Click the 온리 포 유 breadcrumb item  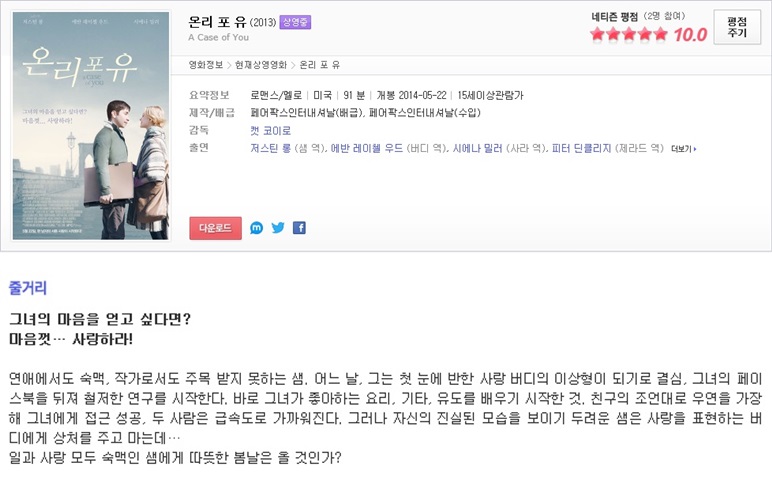tap(320, 65)
